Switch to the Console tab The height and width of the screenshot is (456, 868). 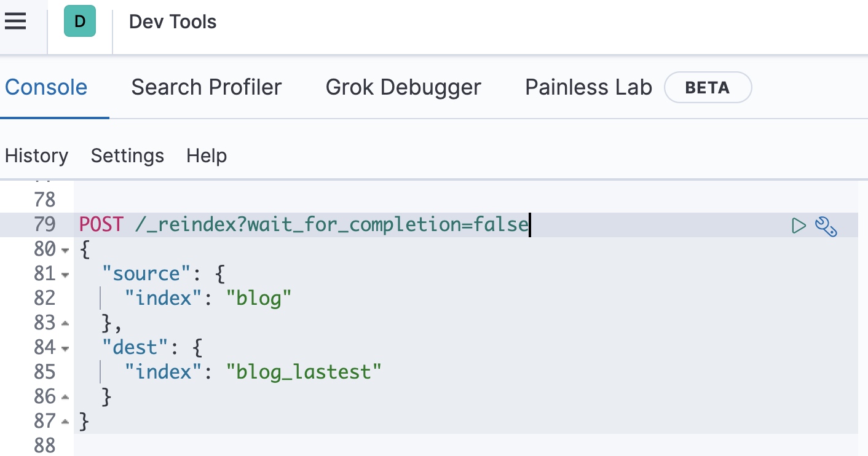pyautogui.click(x=46, y=87)
